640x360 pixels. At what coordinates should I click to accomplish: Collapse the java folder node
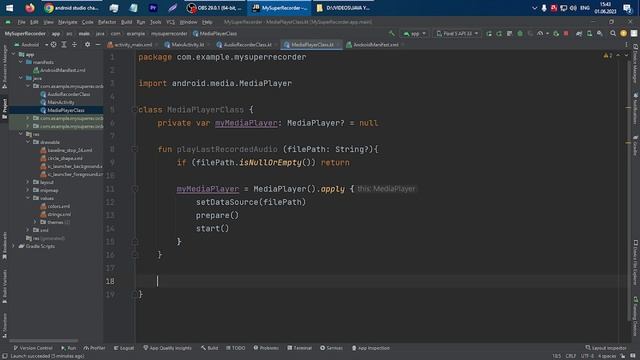21,78
